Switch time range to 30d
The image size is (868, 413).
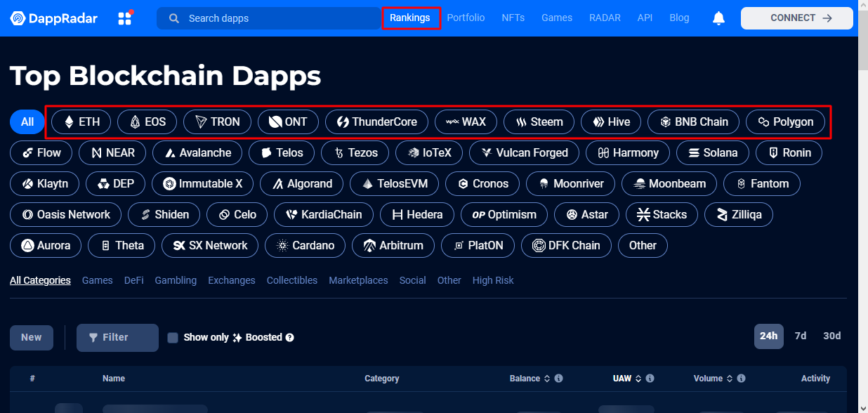(x=832, y=336)
